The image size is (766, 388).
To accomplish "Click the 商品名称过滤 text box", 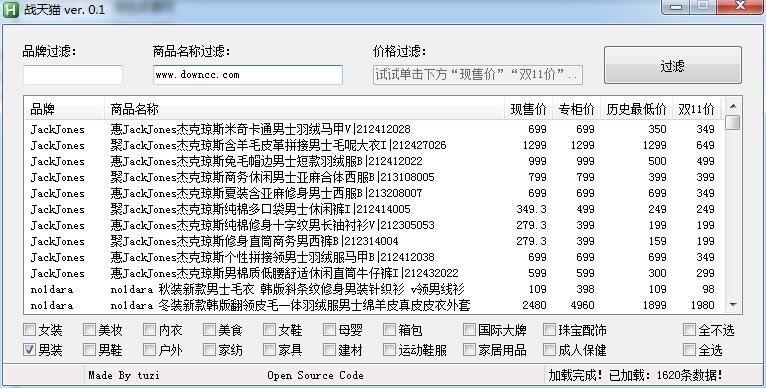I will [x=248, y=75].
